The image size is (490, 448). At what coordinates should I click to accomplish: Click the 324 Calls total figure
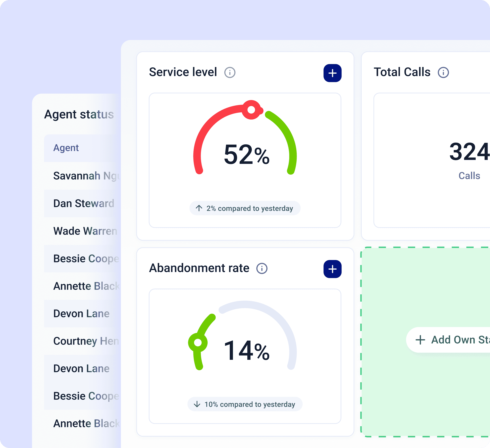469,152
